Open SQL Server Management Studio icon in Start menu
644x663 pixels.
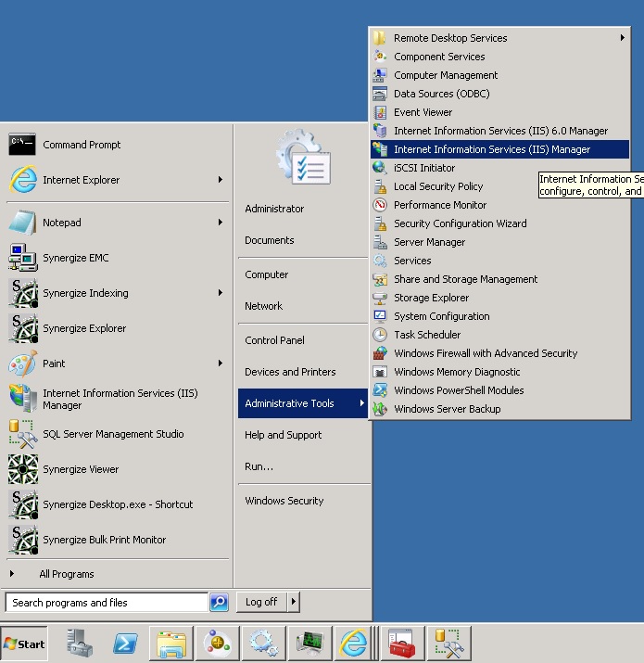(x=23, y=434)
